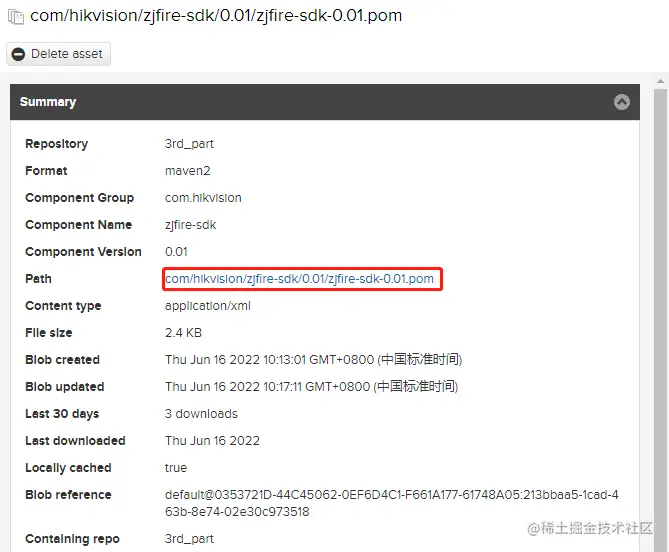Image resolution: width=669 pixels, height=552 pixels.
Task: Click the minus icon in Delete asset
Action: click(18, 54)
